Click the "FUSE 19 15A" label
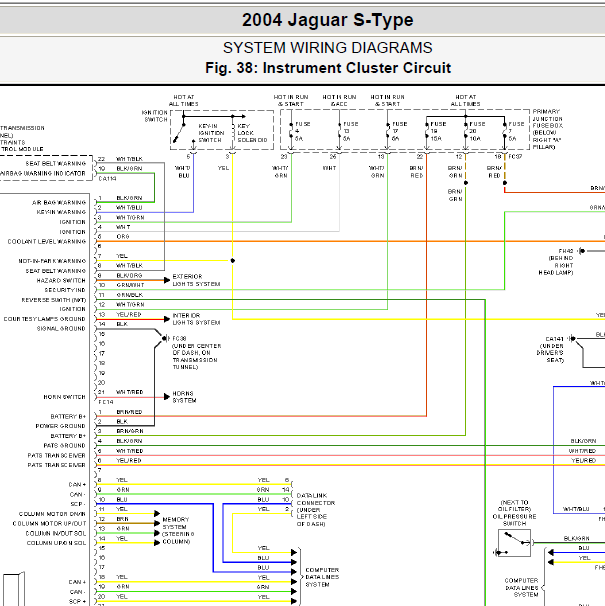 pyautogui.click(x=438, y=131)
